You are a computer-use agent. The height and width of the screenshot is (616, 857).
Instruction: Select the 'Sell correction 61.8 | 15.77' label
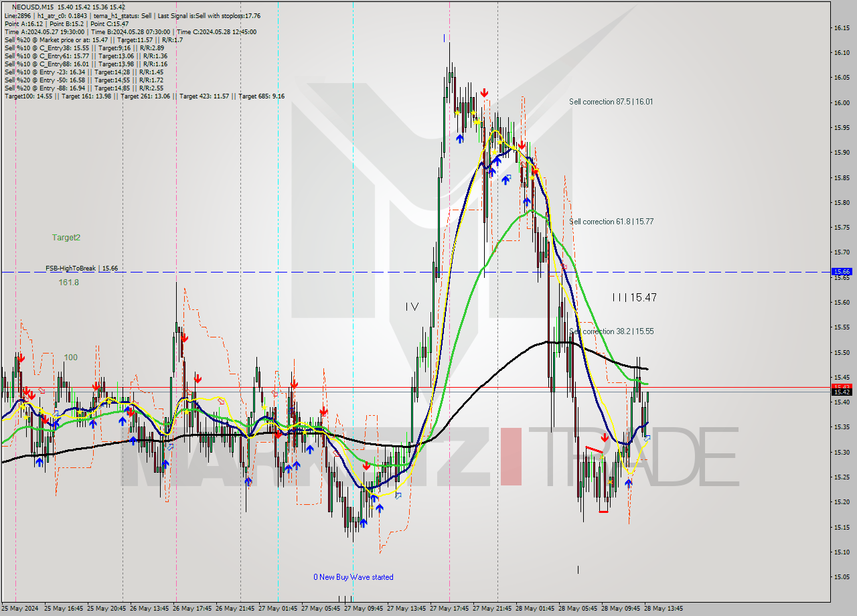pos(611,222)
